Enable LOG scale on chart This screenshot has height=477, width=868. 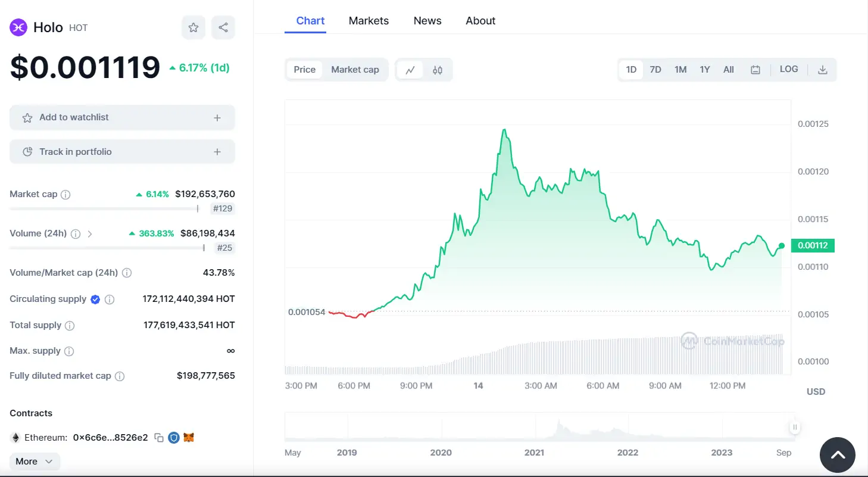pyautogui.click(x=789, y=69)
